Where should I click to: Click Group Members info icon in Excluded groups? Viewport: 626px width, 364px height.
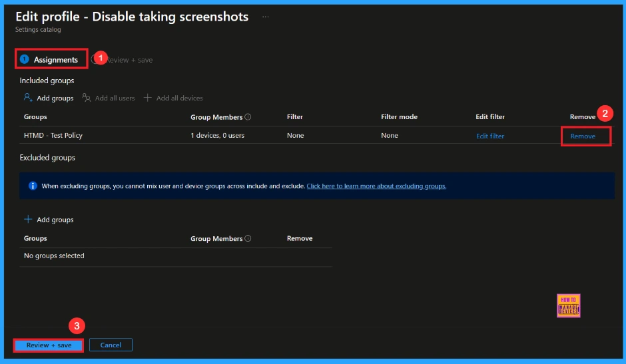(x=248, y=238)
